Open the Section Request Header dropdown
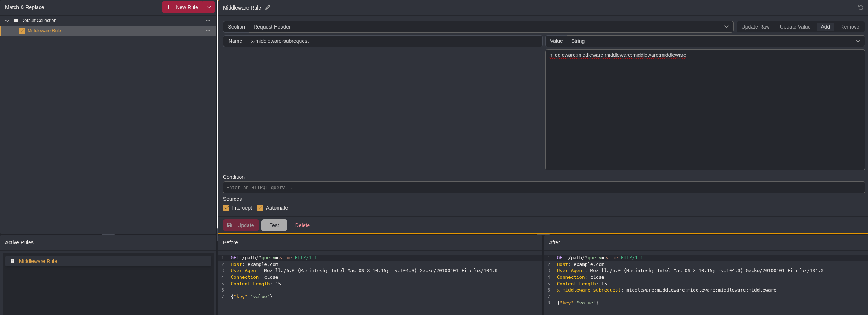Image resolution: width=868 pixels, height=315 pixels. tap(491, 27)
